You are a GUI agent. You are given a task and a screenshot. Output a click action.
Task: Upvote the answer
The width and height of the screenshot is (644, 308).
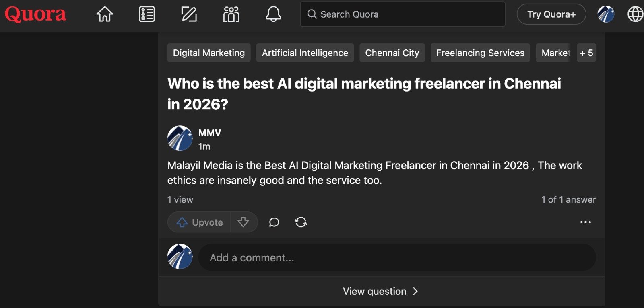click(x=199, y=222)
